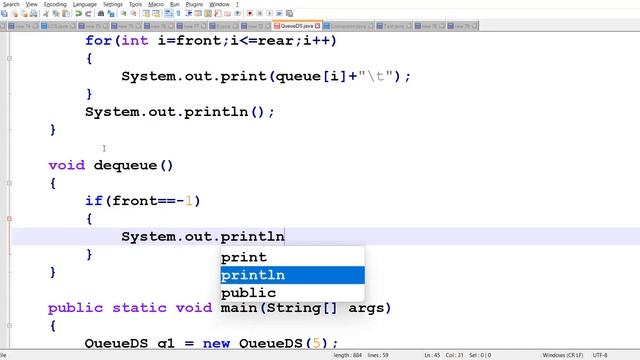Select the QueueDS.java tab
Viewport: 640px width, 360px height.
coord(297,26)
